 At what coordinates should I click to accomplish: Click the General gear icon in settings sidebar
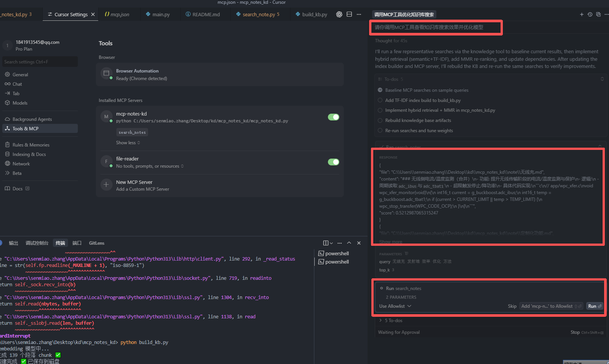[x=7, y=74]
